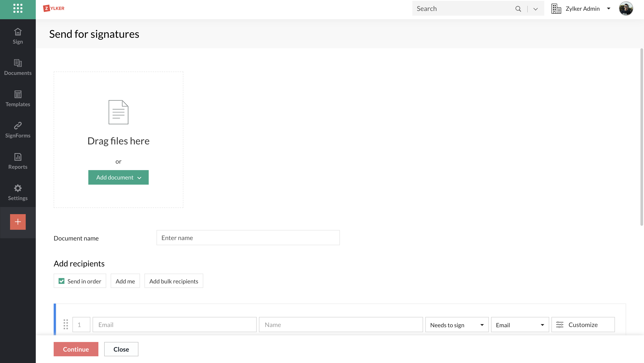Click the red plus create button
644x363 pixels.
pyautogui.click(x=18, y=222)
